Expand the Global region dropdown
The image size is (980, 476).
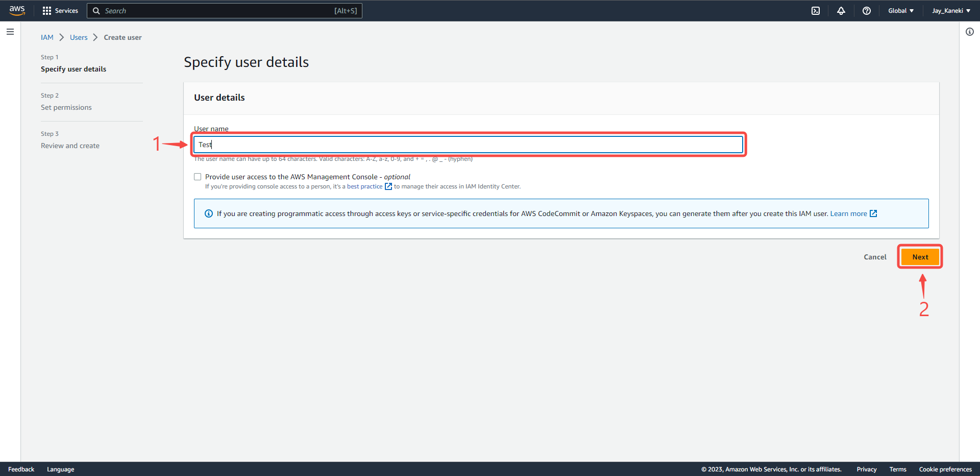901,11
